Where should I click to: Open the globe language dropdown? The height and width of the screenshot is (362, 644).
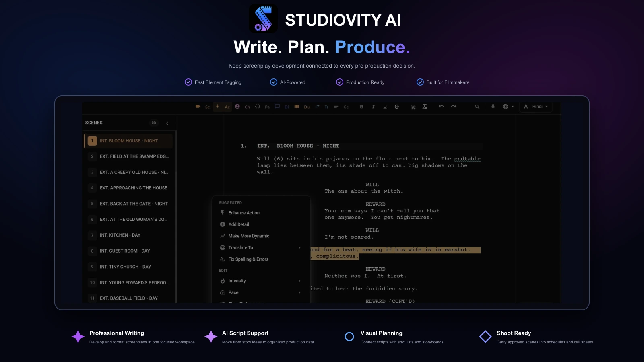tap(508, 107)
